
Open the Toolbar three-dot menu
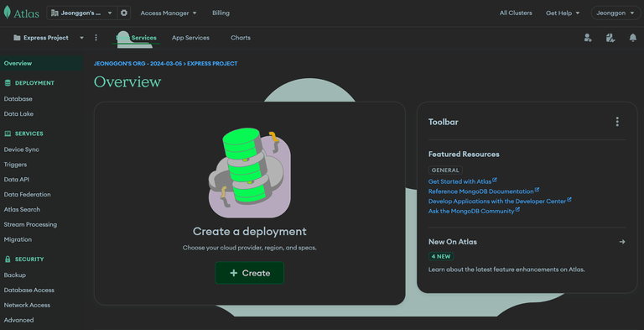pos(617,122)
